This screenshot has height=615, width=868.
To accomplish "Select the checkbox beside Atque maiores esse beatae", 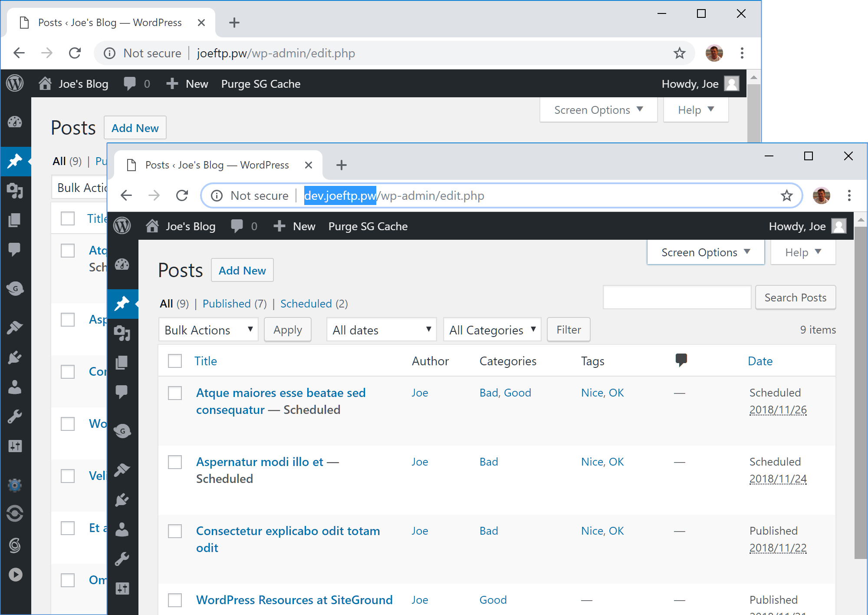I will [x=175, y=393].
